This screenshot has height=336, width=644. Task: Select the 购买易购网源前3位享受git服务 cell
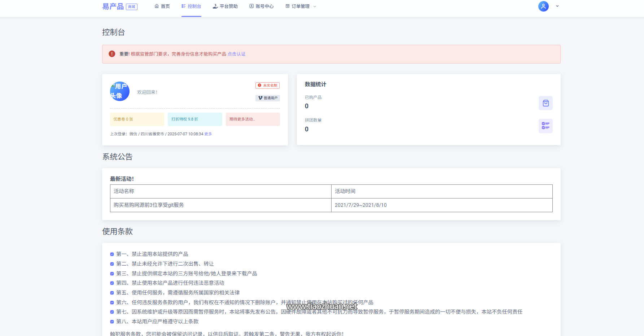[221, 205]
